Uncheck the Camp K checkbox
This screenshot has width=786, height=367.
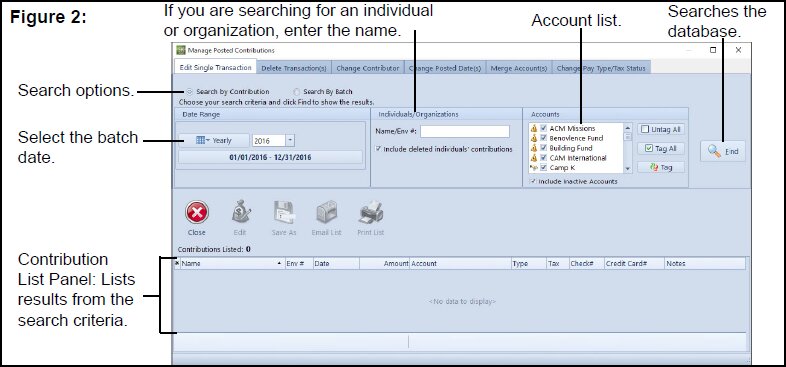click(x=543, y=167)
